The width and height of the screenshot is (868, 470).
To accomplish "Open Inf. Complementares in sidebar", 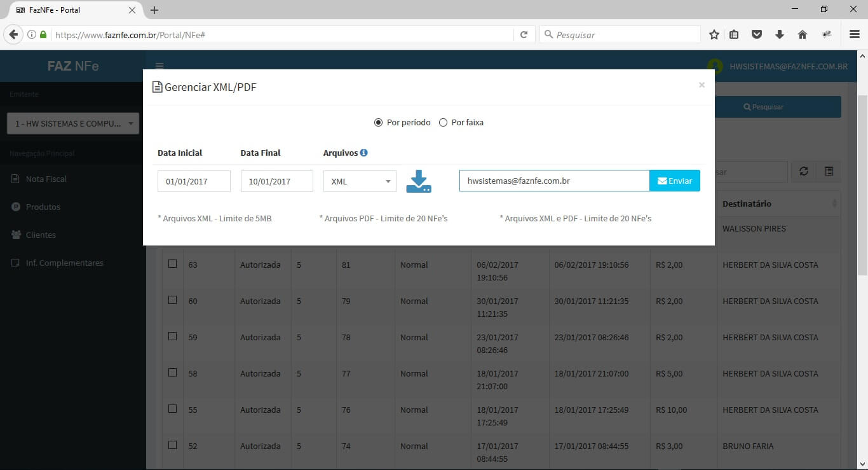I will 73,263.
